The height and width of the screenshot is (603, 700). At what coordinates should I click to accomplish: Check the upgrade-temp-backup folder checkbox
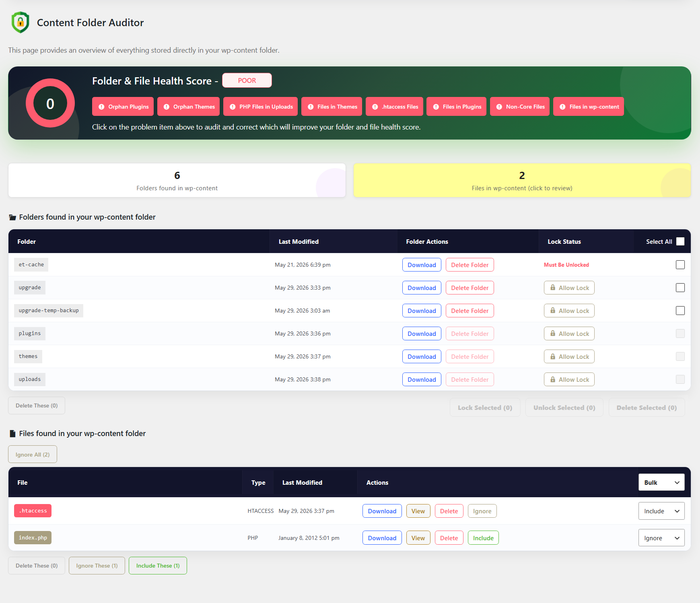pyautogui.click(x=680, y=311)
